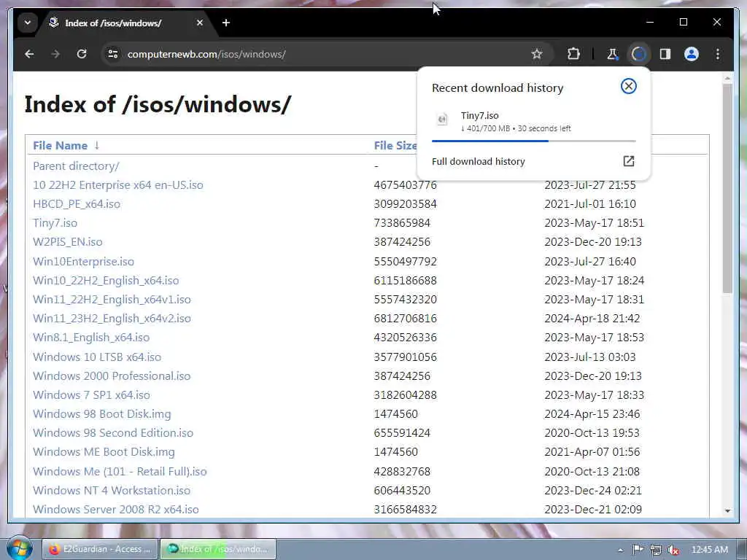Image resolution: width=747 pixels, height=560 pixels.
Task: Click Full download history text
Action: [479, 161]
